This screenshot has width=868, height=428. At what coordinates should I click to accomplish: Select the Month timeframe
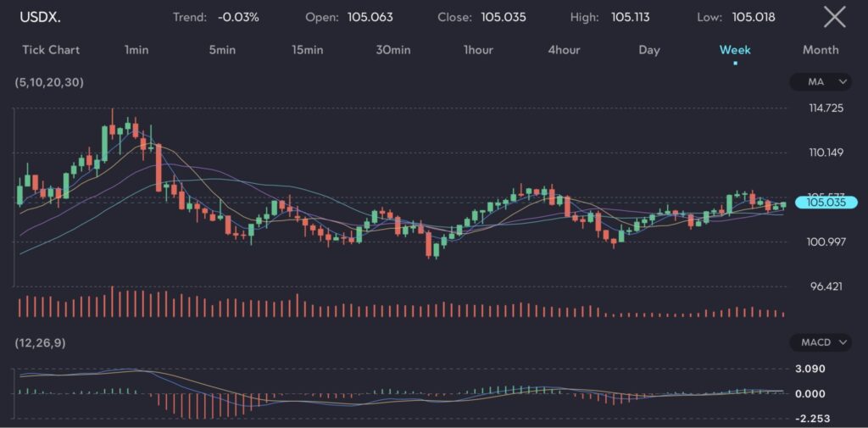[x=821, y=50]
